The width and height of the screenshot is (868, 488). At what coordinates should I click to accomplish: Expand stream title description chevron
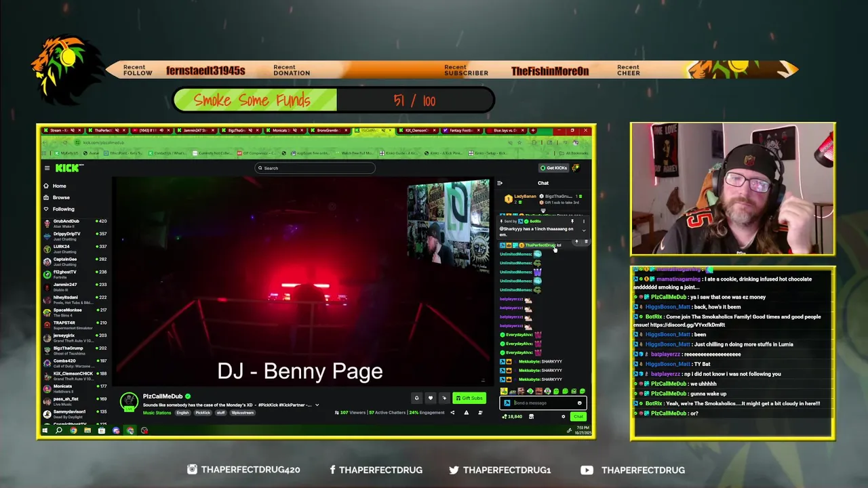coord(317,405)
